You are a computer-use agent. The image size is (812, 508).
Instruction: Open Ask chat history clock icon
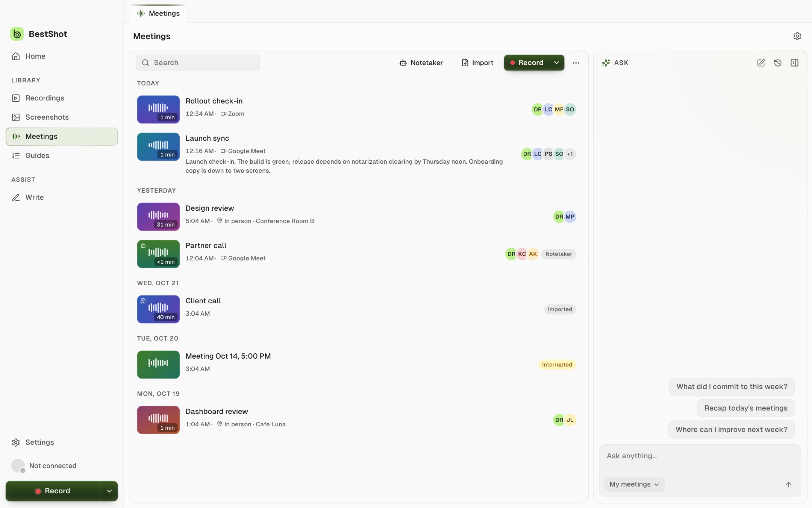point(778,63)
